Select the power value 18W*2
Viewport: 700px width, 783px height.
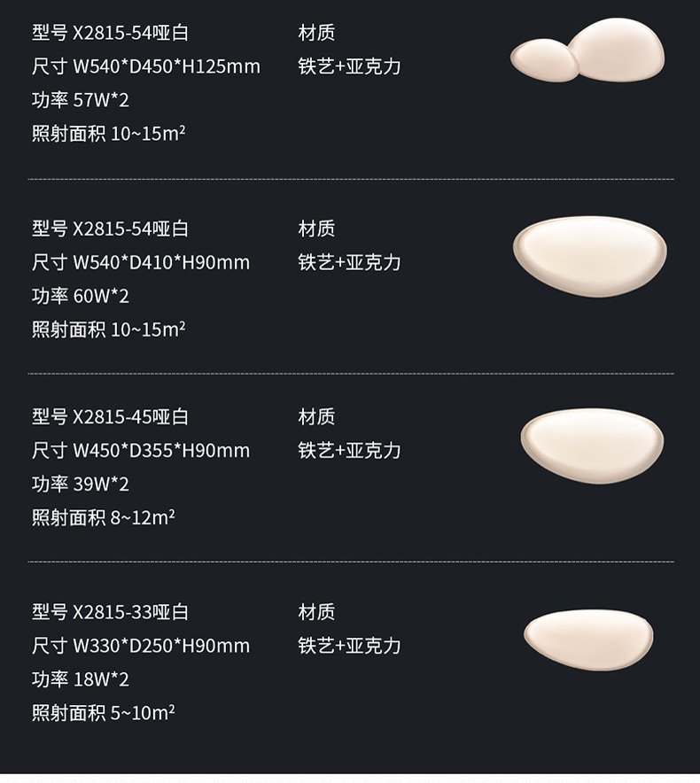click(x=81, y=679)
